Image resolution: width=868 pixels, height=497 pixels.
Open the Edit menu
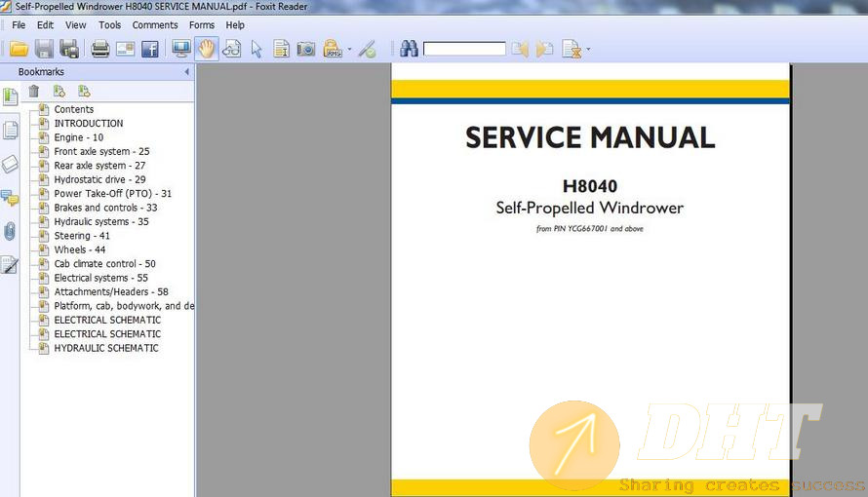tap(45, 25)
